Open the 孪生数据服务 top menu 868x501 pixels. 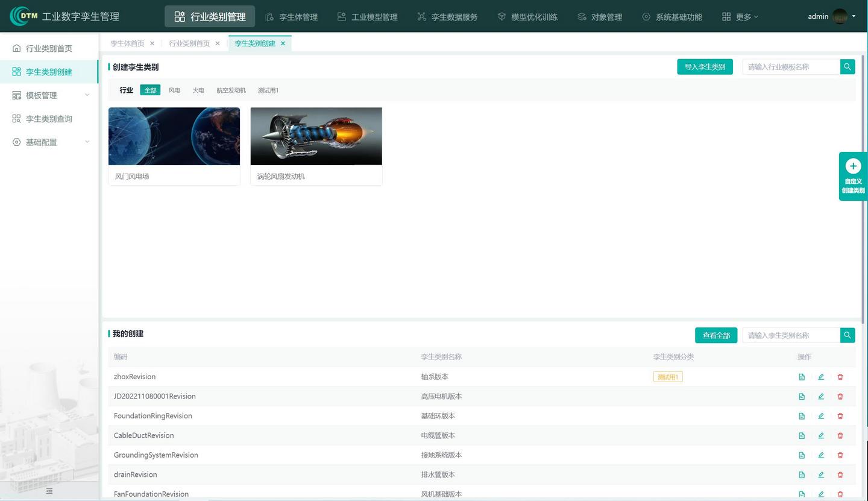point(447,17)
